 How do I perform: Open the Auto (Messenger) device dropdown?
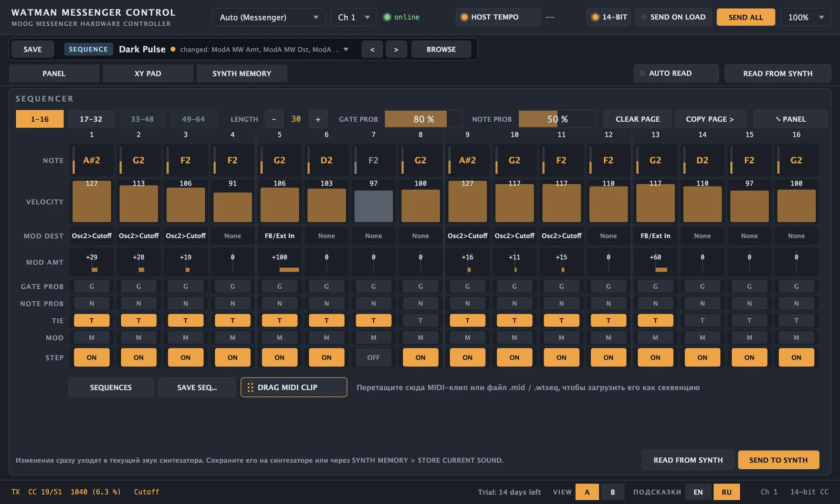coord(269,17)
